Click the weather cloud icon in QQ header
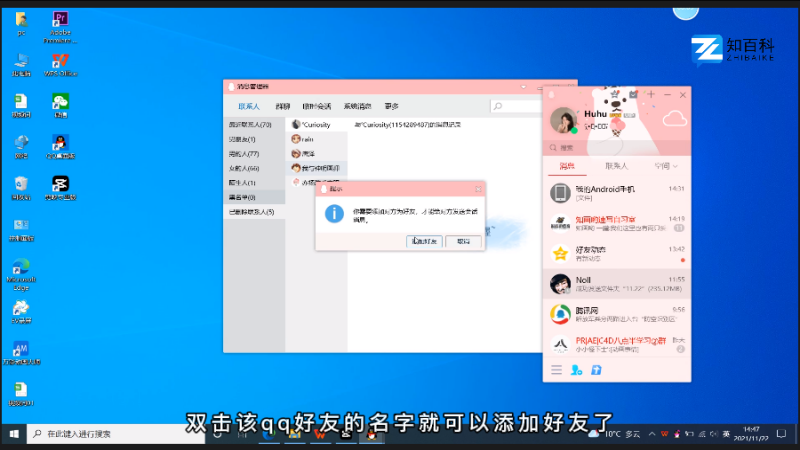Viewport: 800px width, 450px height. tap(674, 119)
